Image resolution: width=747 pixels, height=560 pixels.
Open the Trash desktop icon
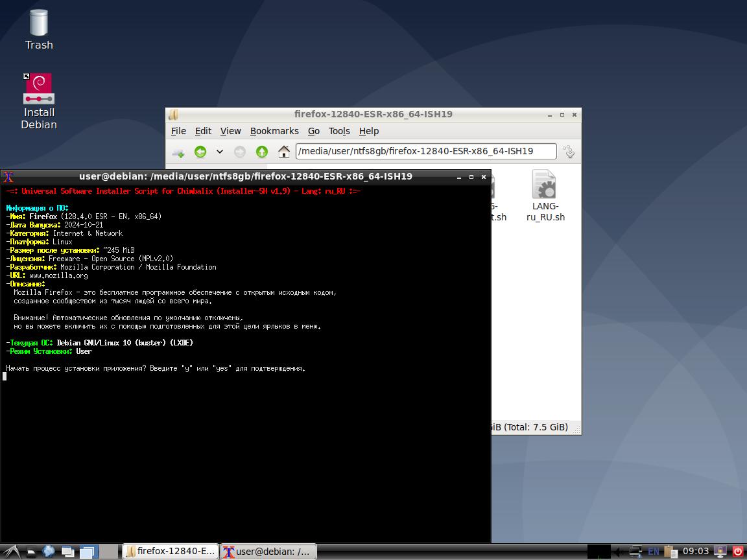coord(39,30)
